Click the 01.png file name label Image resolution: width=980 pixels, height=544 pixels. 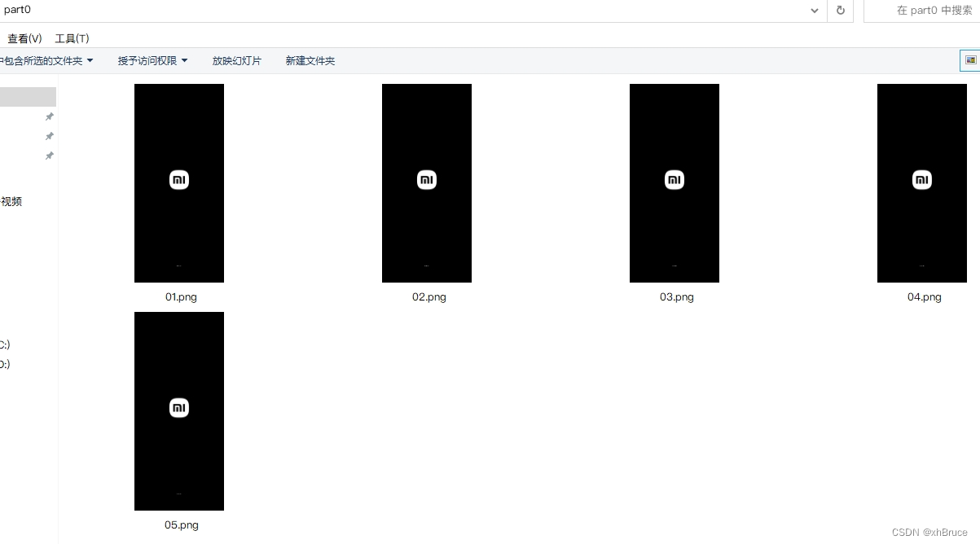(x=181, y=297)
